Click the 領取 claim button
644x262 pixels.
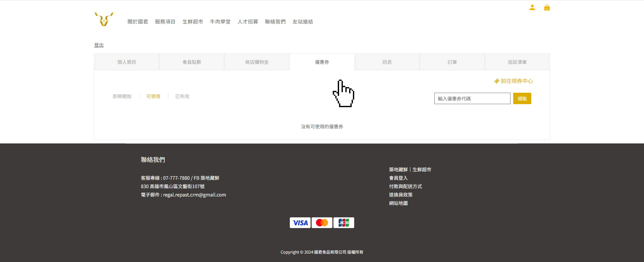522,98
